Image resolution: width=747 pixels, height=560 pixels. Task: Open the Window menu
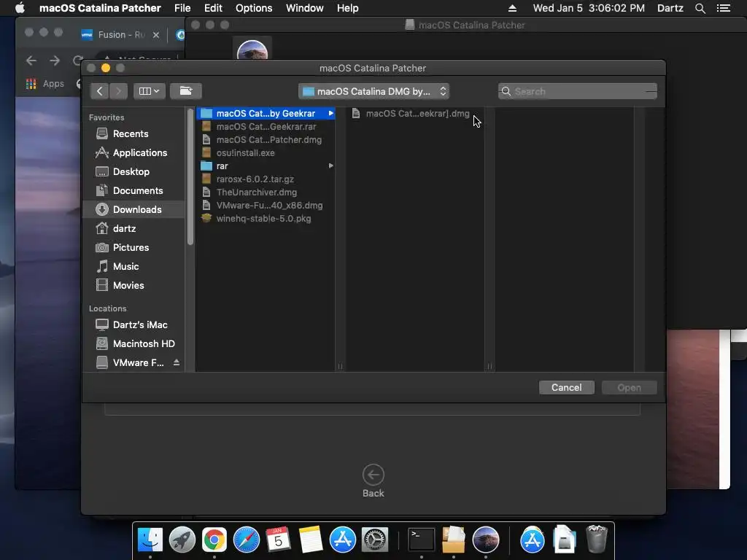(x=304, y=8)
